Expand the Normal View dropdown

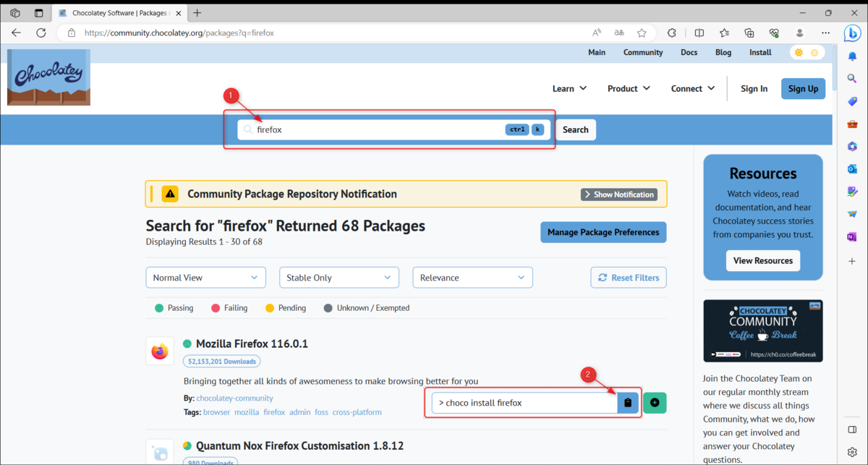(x=205, y=278)
